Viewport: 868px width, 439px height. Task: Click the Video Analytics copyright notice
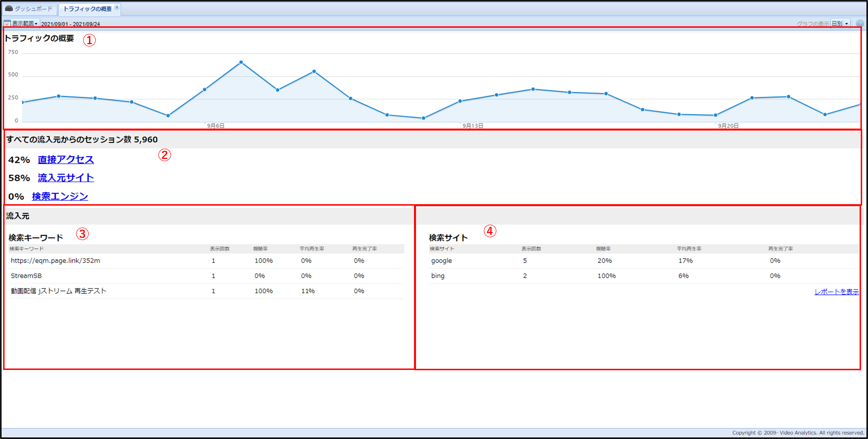point(798,433)
